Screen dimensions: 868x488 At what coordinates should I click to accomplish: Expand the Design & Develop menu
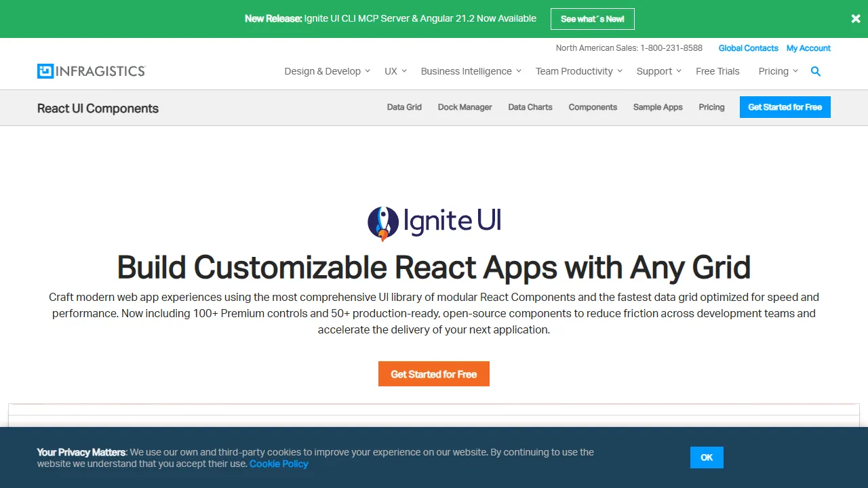[x=328, y=71]
